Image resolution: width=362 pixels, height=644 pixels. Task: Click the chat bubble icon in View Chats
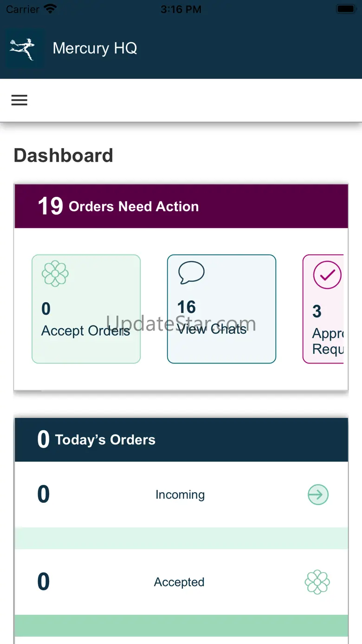191,273
